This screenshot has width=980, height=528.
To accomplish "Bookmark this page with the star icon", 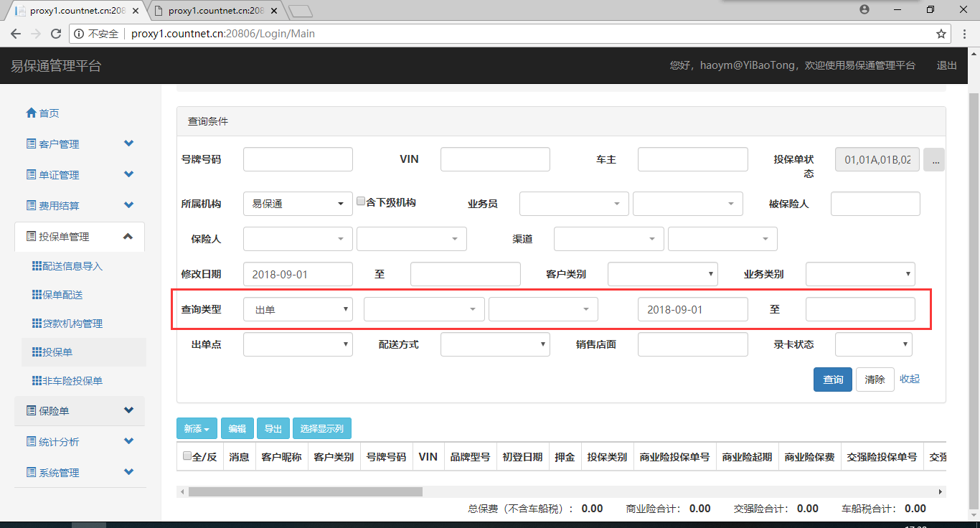I will pyautogui.click(x=941, y=34).
